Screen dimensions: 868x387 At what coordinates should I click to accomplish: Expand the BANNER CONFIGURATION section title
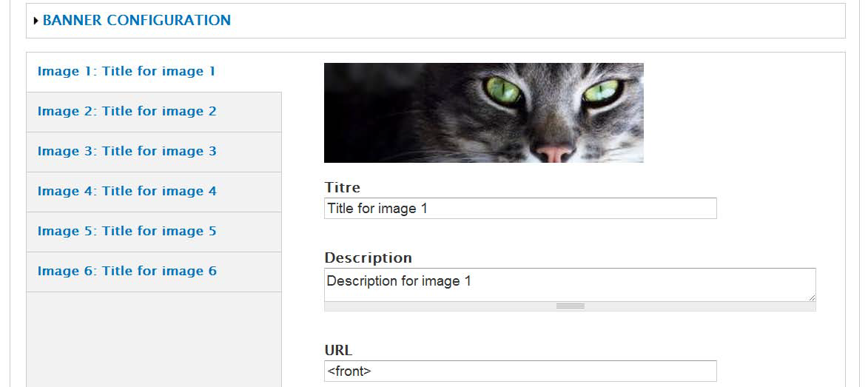137,21
